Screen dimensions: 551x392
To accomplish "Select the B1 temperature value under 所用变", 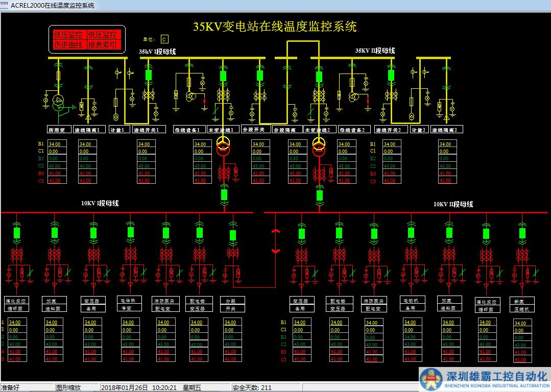I will click(56, 144).
